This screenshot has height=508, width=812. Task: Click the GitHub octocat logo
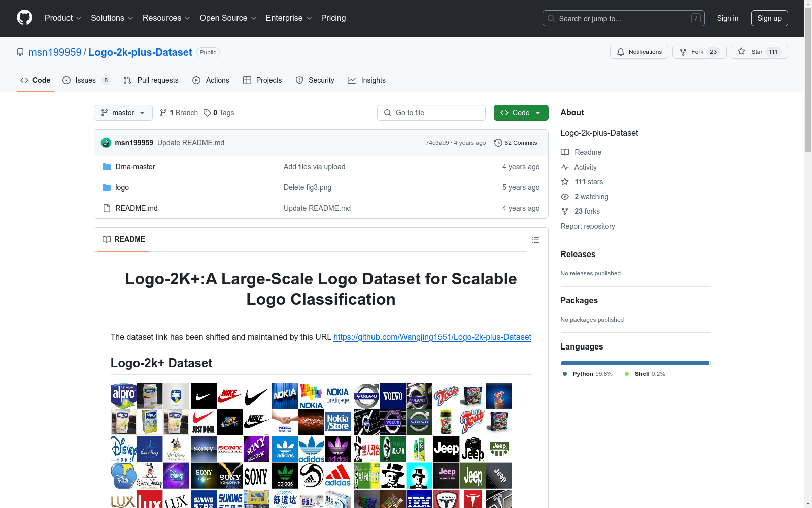coord(24,18)
